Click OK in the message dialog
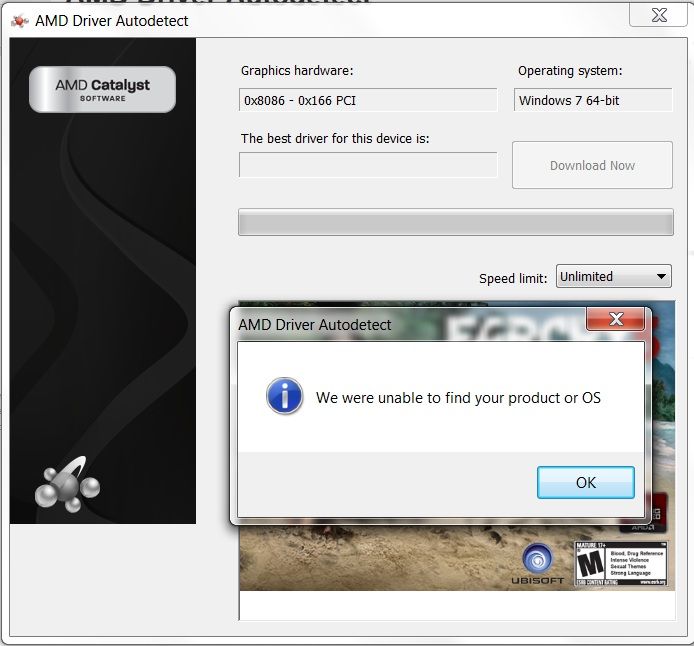 point(586,482)
